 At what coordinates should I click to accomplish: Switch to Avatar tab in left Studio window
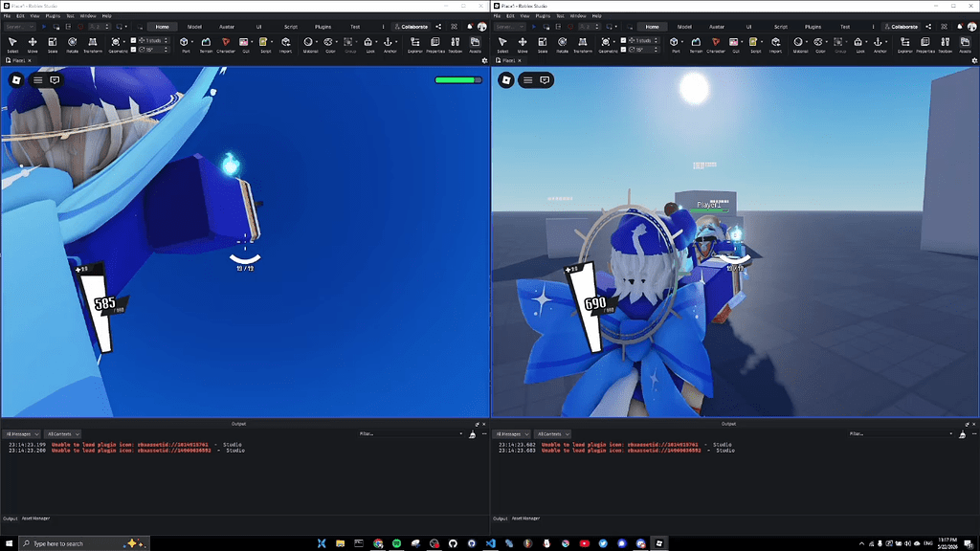click(226, 27)
